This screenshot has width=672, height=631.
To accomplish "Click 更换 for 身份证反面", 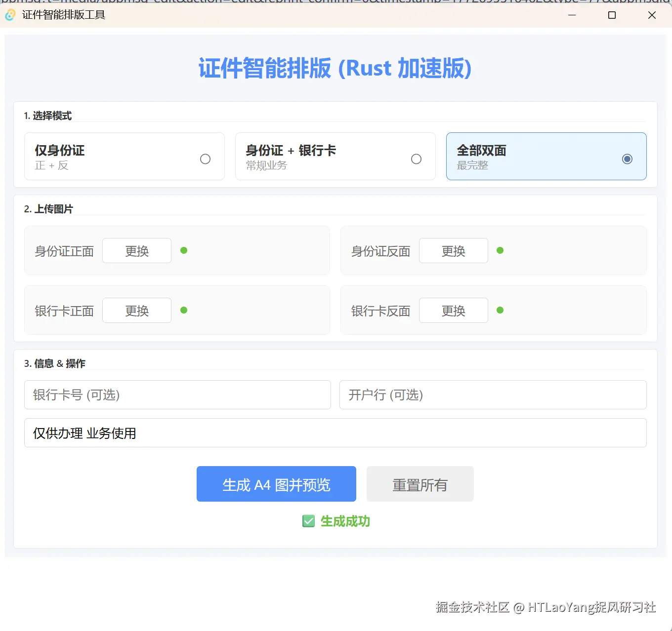I will (x=453, y=251).
